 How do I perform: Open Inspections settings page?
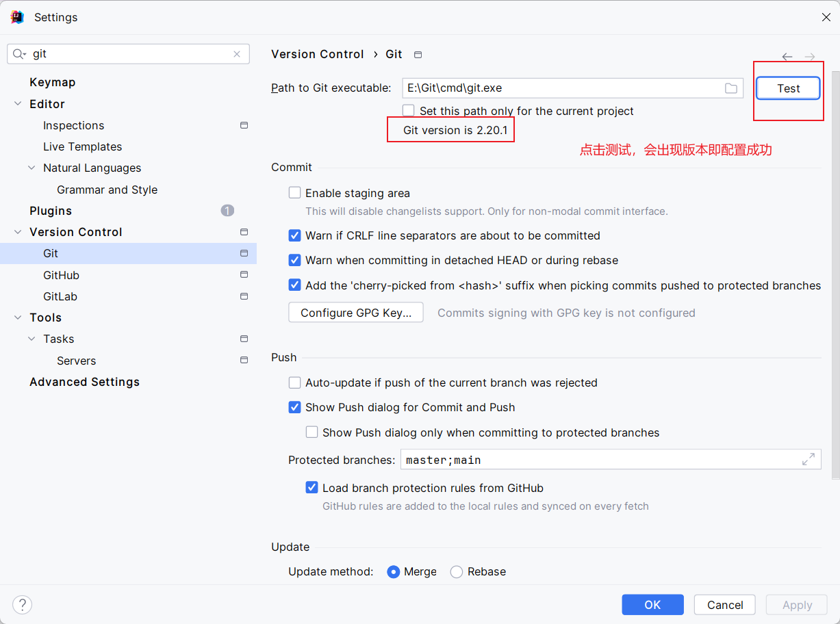tap(73, 125)
